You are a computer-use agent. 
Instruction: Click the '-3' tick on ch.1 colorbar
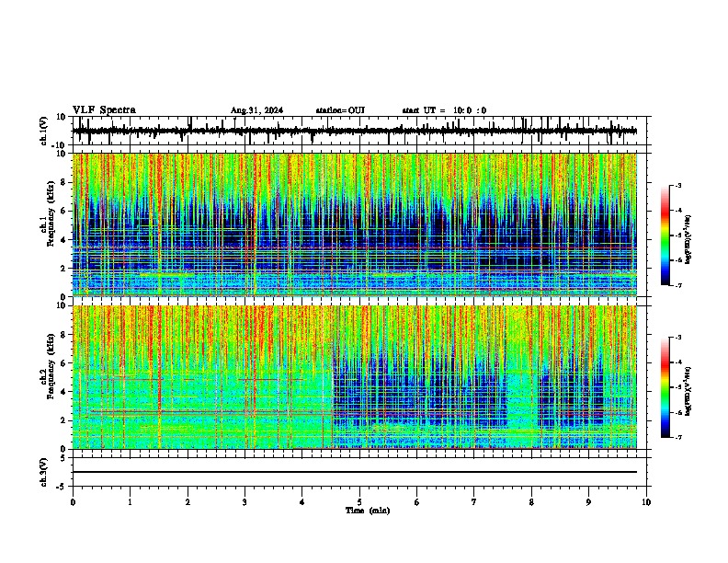point(678,186)
